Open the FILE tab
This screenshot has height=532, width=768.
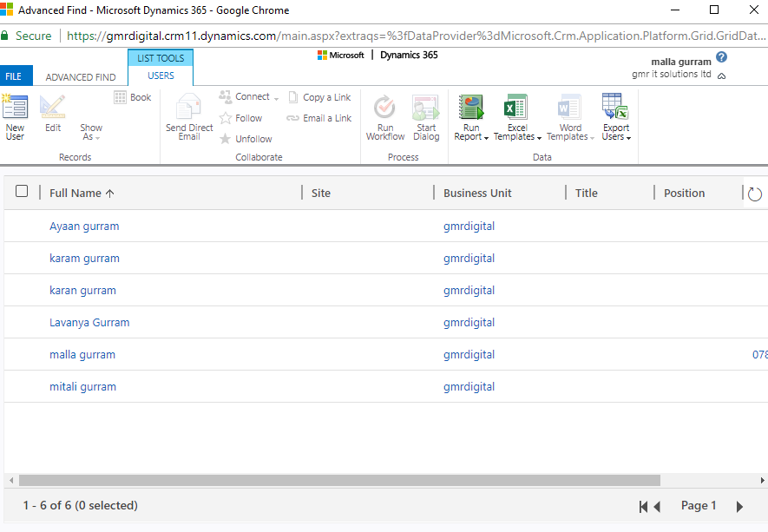pyautogui.click(x=14, y=76)
